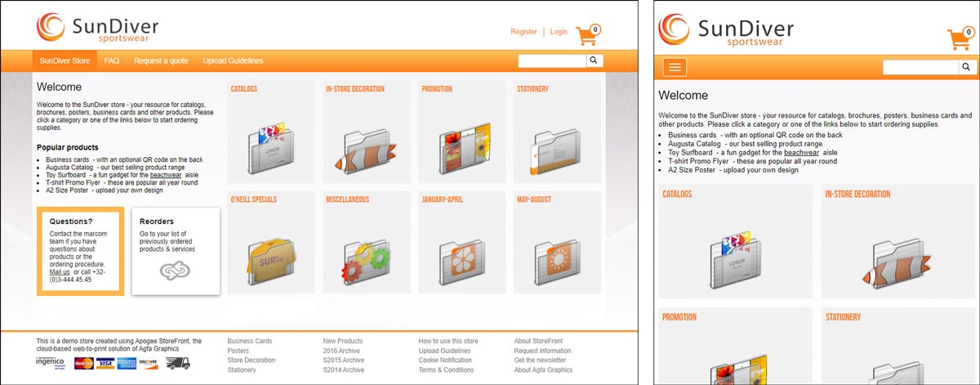This screenshot has width=980, height=385.
Task: Click the PROMOTION tile heading in mobile view
Action: coord(679,317)
